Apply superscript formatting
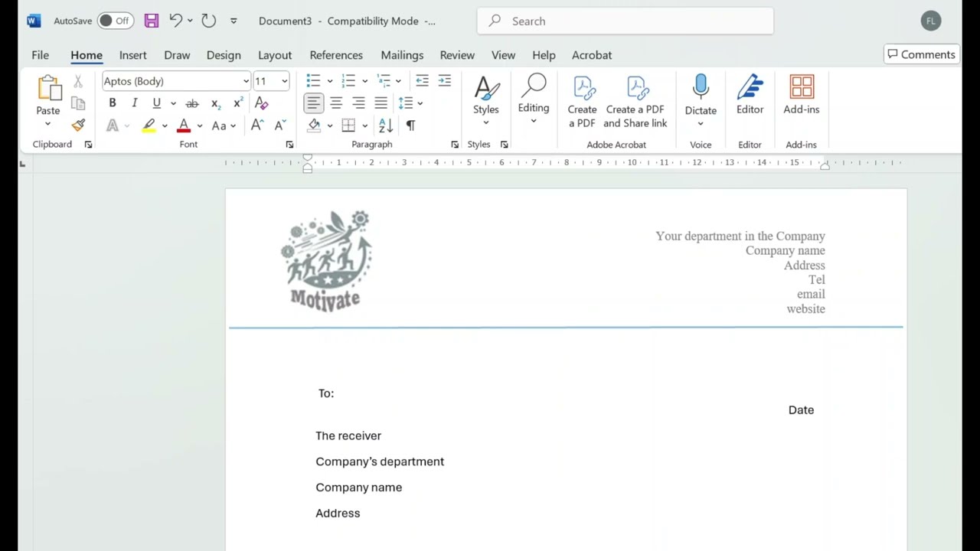 click(x=238, y=103)
